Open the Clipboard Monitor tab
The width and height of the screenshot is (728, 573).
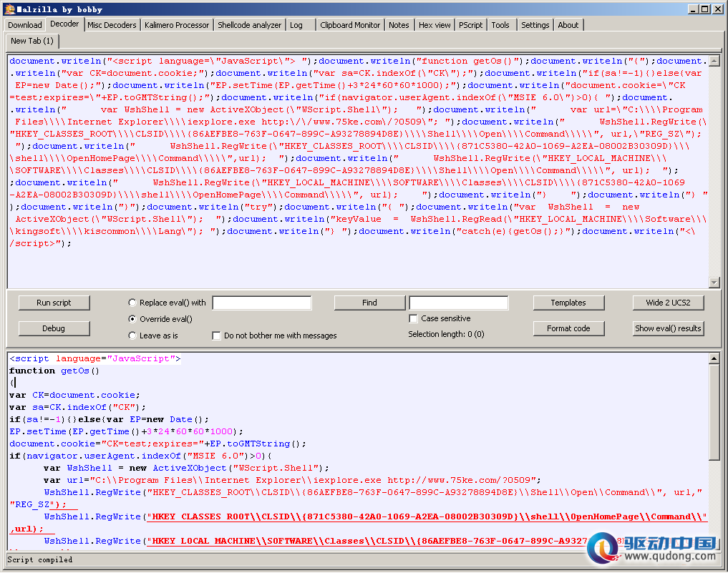[349, 25]
